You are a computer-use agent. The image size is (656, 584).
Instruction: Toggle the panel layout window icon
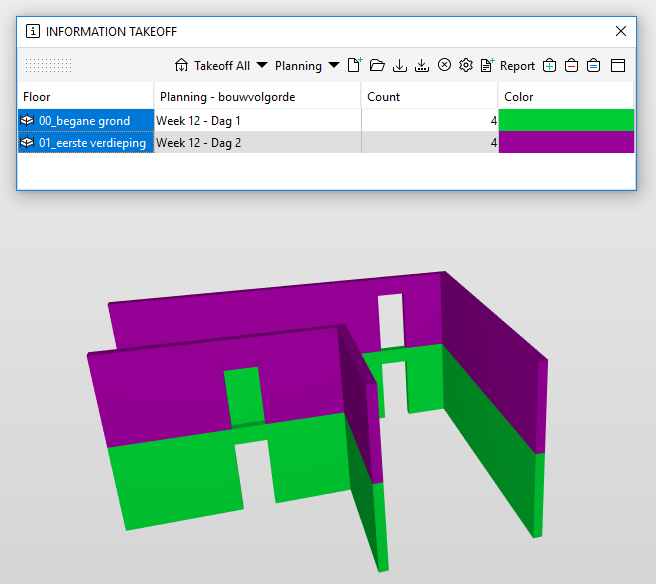click(617, 66)
